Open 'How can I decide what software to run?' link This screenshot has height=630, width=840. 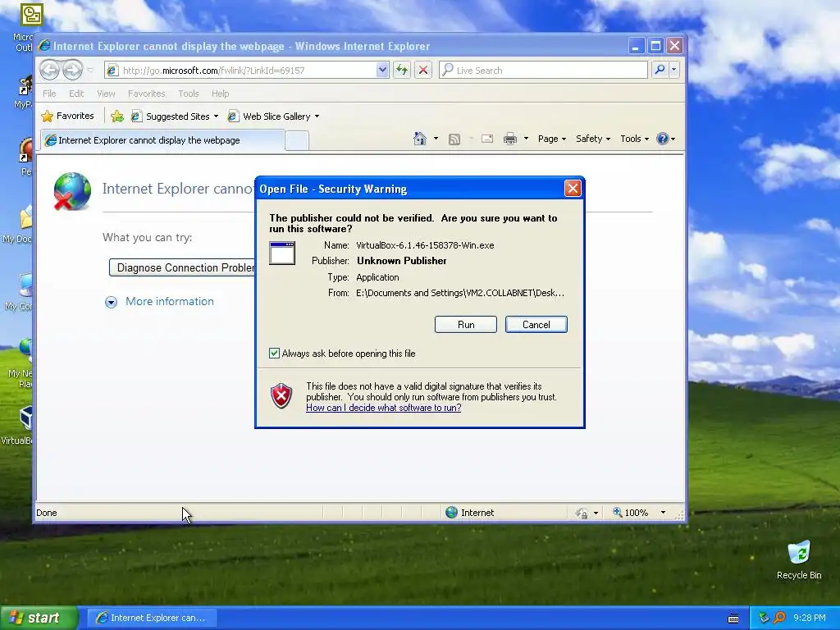(x=384, y=408)
